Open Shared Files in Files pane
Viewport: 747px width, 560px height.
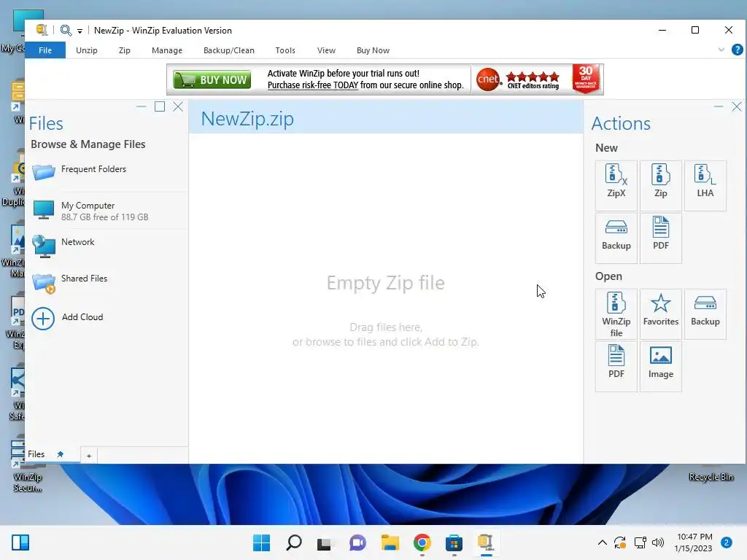[x=107, y=283]
